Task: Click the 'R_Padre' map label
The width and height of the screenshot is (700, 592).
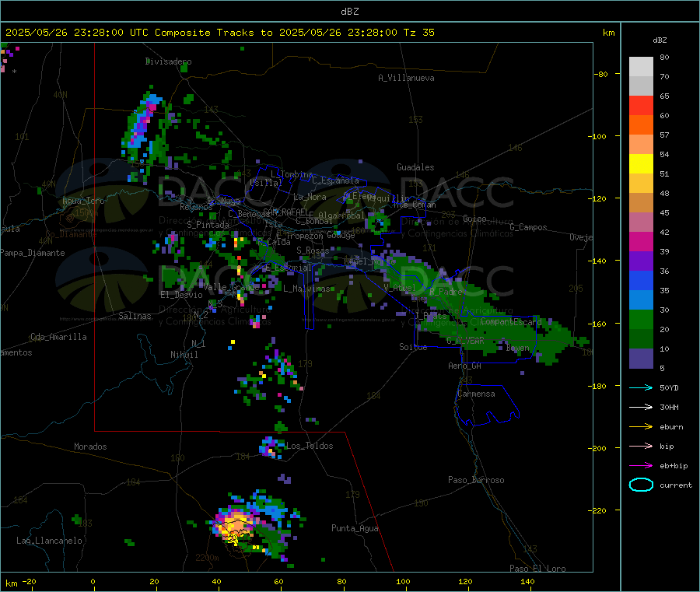Action: [446, 292]
